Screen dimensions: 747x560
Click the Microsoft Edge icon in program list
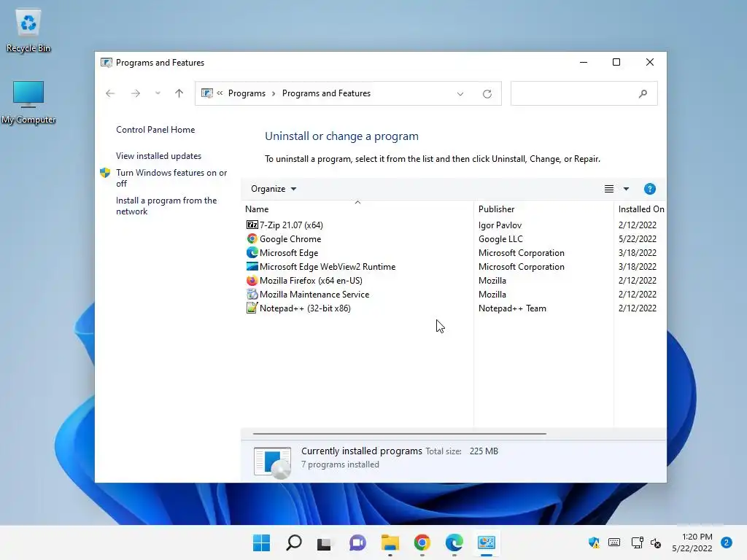(252, 252)
